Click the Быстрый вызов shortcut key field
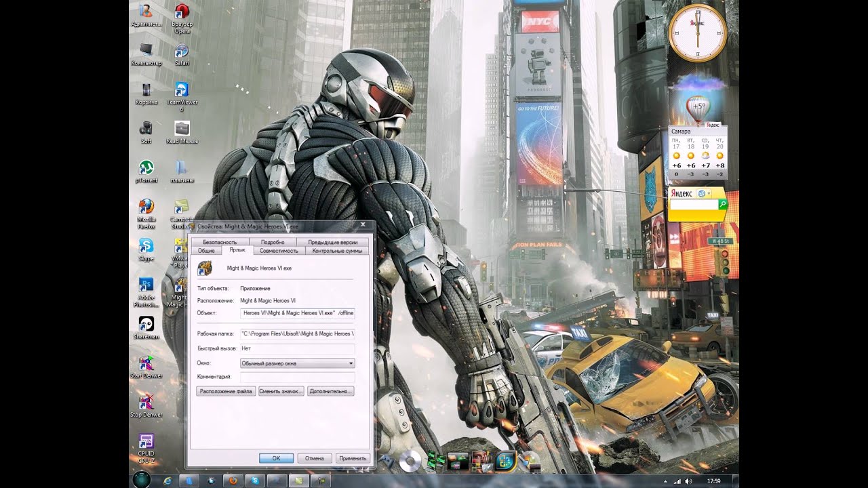This screenshot has width=868, height=488. tap(298, 348)
